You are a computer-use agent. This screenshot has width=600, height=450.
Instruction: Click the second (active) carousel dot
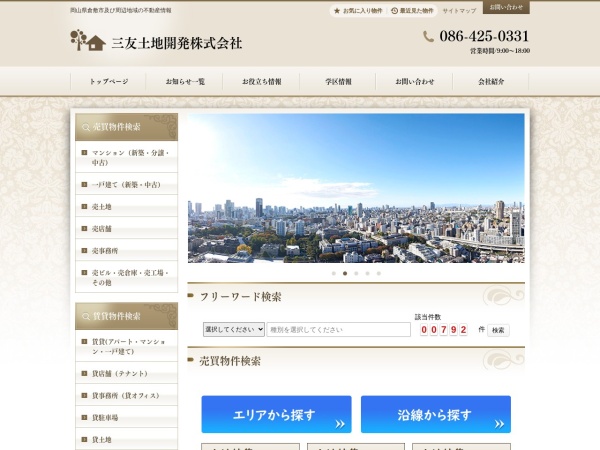(x=345, y=274)
